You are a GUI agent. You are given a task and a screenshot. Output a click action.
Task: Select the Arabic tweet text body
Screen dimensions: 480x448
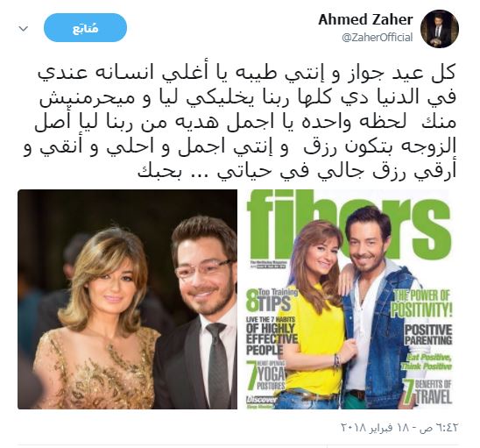pyautogui.click(x=241, y=123)
